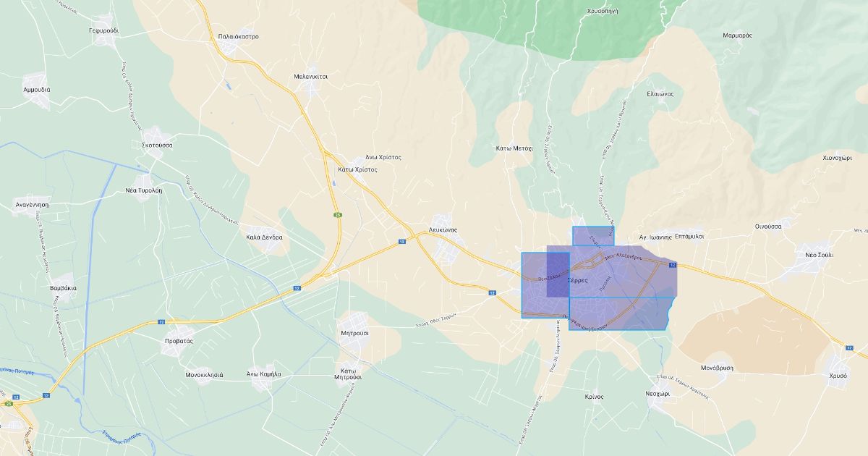Click the Κάτω Χριστός label
868x456 pixels.
tap(357, 169)
